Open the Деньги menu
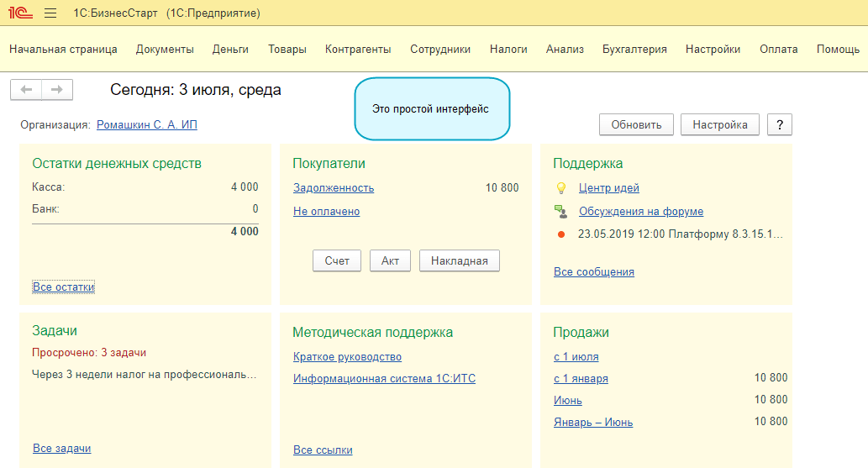The image size is (868, 468). [230, 50]
